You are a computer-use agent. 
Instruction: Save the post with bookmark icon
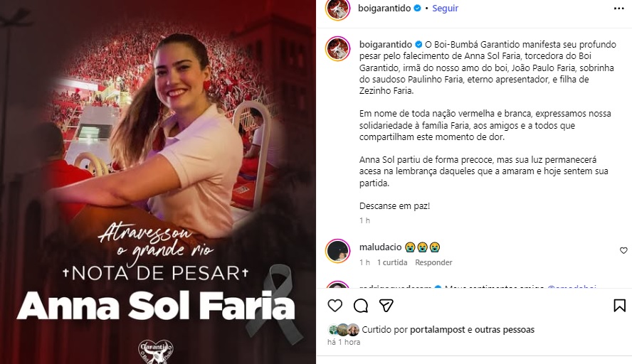(619, 306)
